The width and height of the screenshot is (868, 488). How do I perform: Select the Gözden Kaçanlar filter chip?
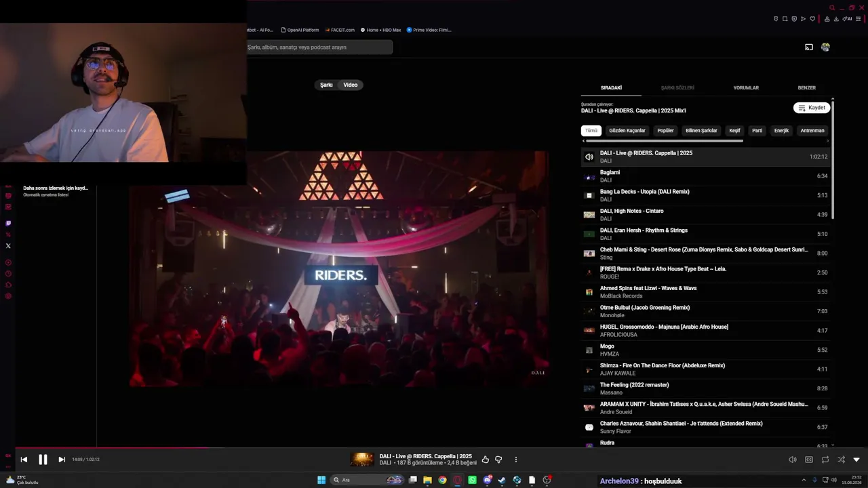coord(627,131)
